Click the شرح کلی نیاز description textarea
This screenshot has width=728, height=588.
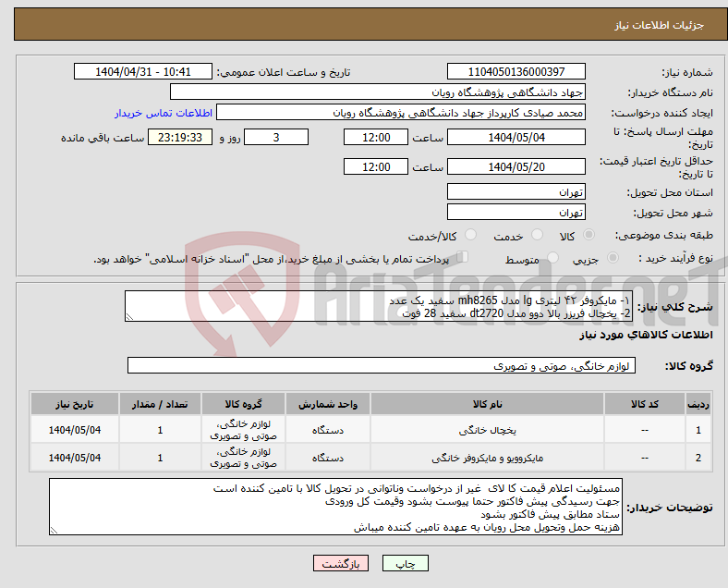pyautogui.click(x=379, y=306)
